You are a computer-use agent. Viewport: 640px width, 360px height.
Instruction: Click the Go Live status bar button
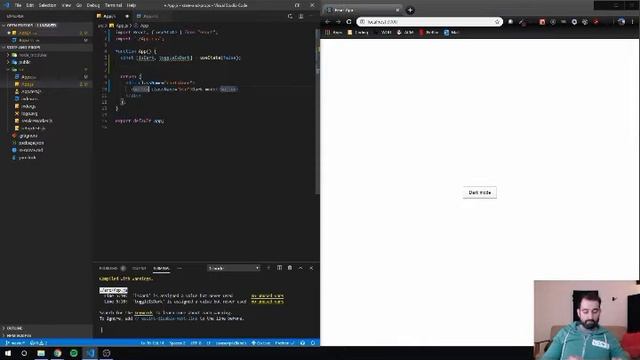pos(261,343)
